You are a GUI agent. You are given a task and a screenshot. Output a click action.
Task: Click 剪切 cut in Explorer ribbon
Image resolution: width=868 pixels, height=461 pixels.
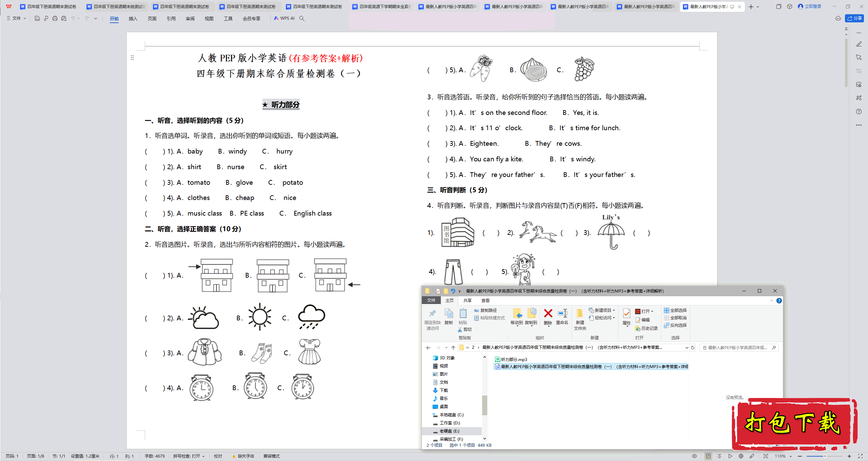465,329
